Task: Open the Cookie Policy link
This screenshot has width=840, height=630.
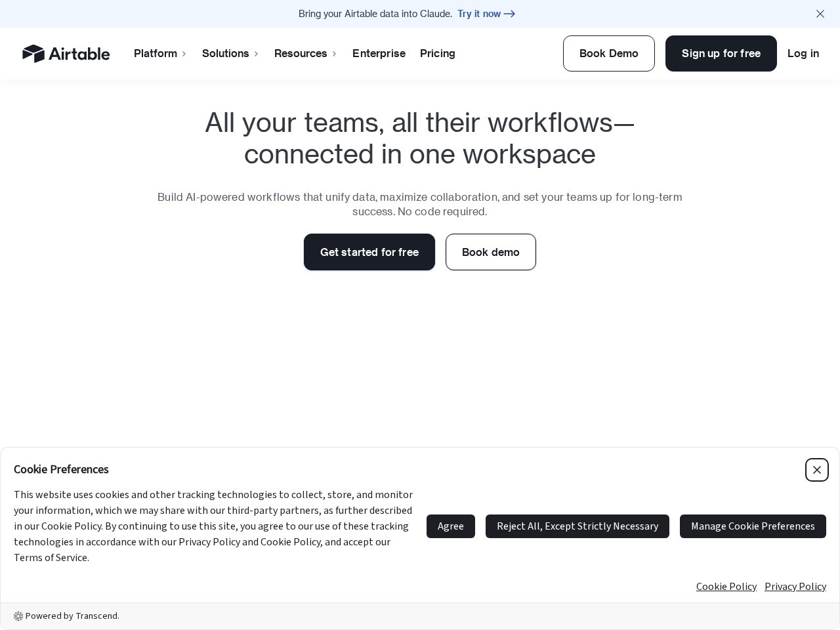Action: pyautogui.click(x=726, y=587)
